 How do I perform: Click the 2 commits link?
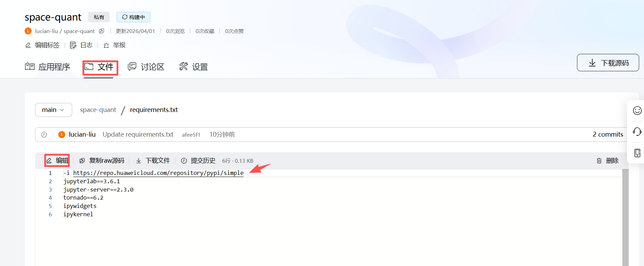[608, 135]
